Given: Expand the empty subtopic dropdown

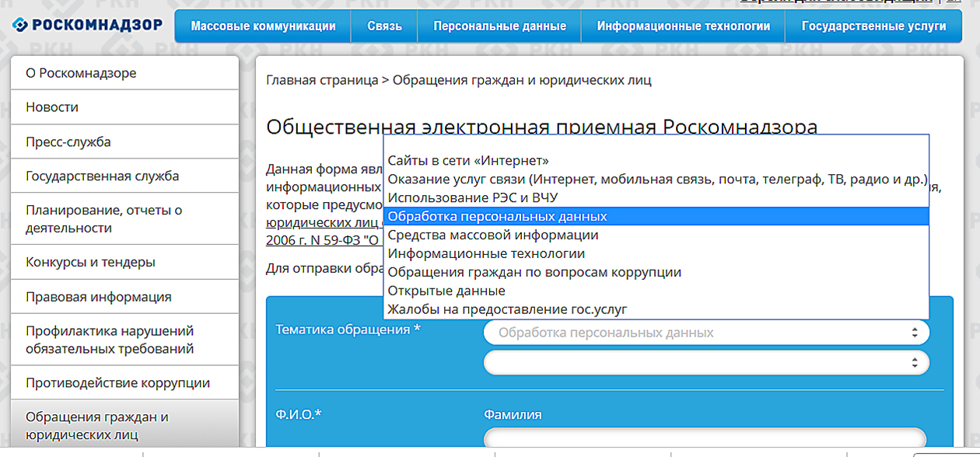Looking at the screenshot, I should pos(706,362).
